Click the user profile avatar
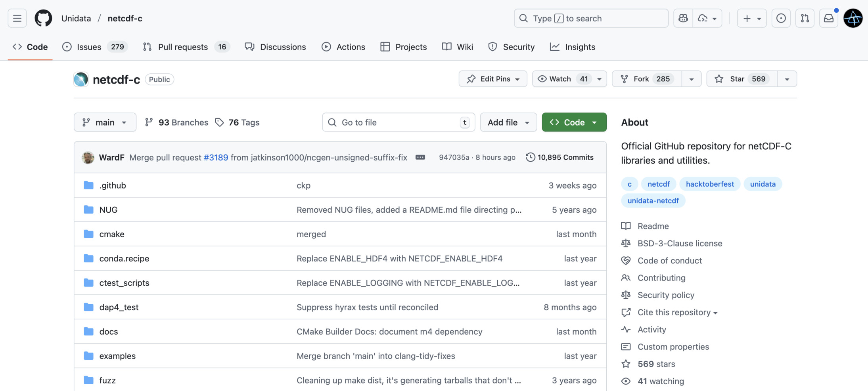This screenshot has height=391, width=868. click(x=853, y=18)
